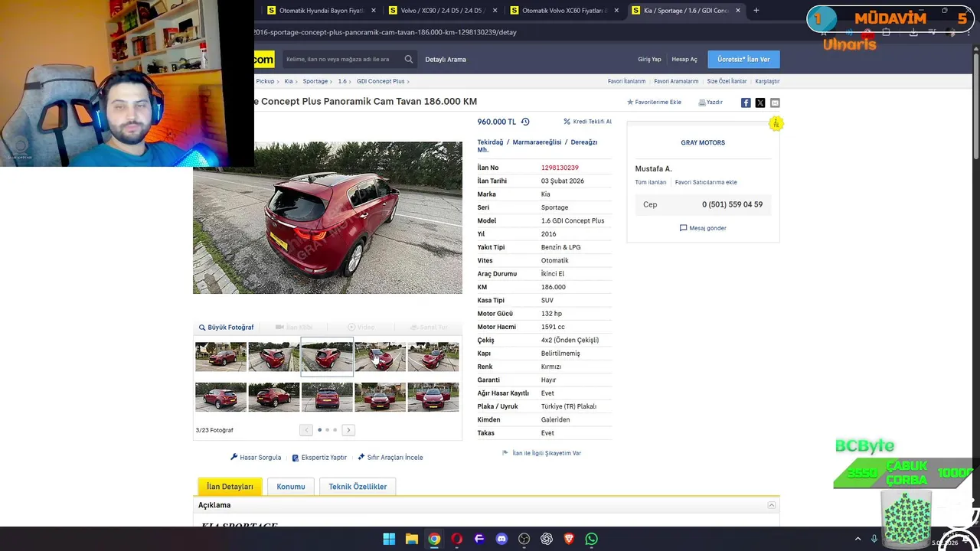
Task: Report listing via İlan ile İlgili Şikayetim Var
Action: pos(541,453)
